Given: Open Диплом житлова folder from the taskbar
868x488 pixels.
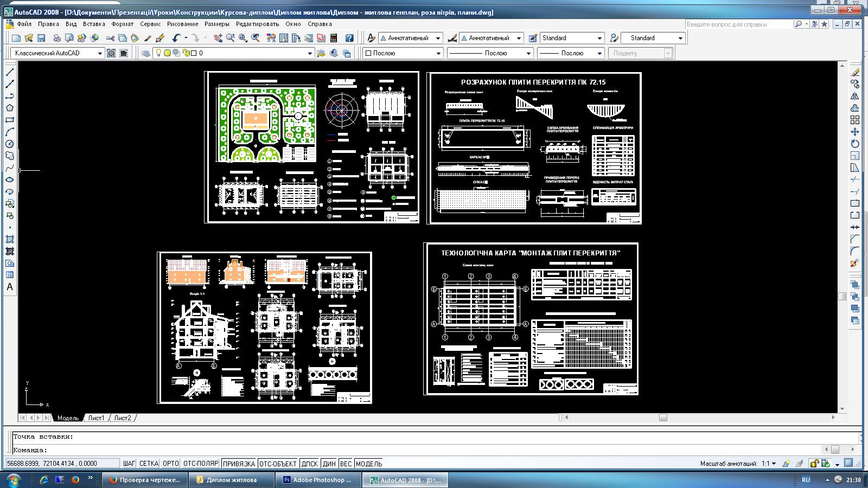Looking at the screenshot, I should point(232,480).
